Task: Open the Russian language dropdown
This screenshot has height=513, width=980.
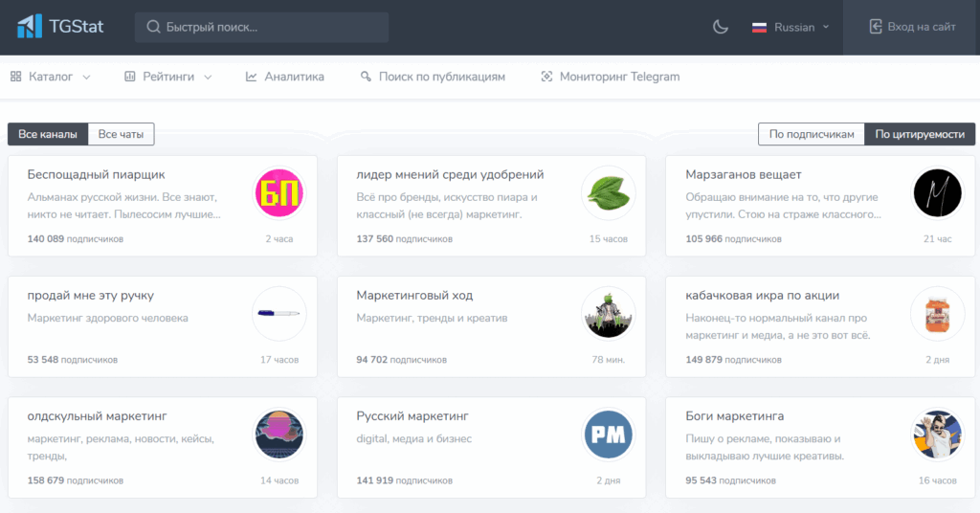Action: point(791,28)
